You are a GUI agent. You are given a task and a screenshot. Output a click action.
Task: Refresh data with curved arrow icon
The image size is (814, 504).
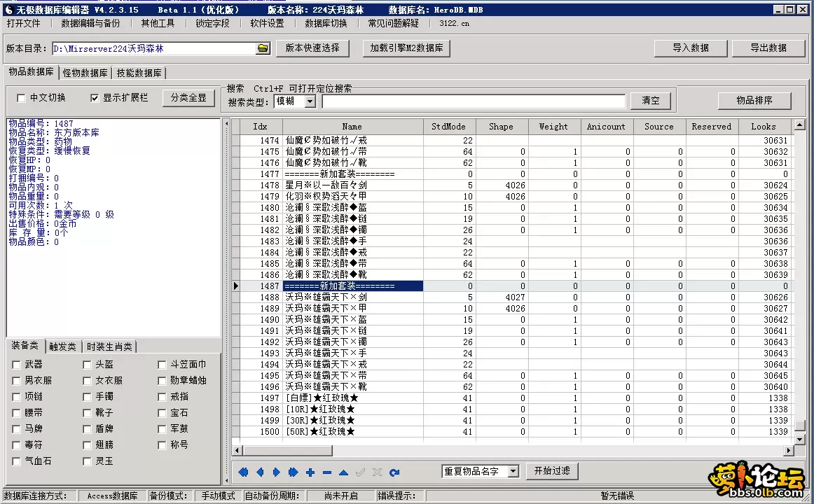pos(394,472)
